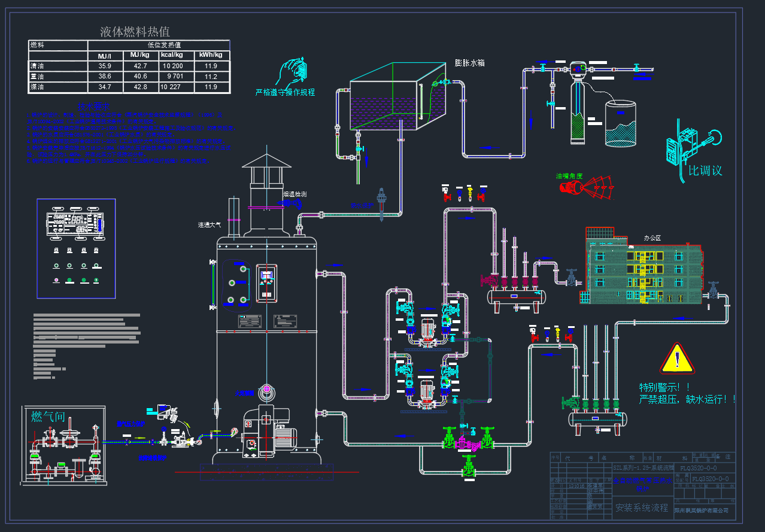The height and width of the screenshot is (532, 765).
Task: Select the FLQ3520-0-0 drawing number cell
Action: tap(710, 467)
